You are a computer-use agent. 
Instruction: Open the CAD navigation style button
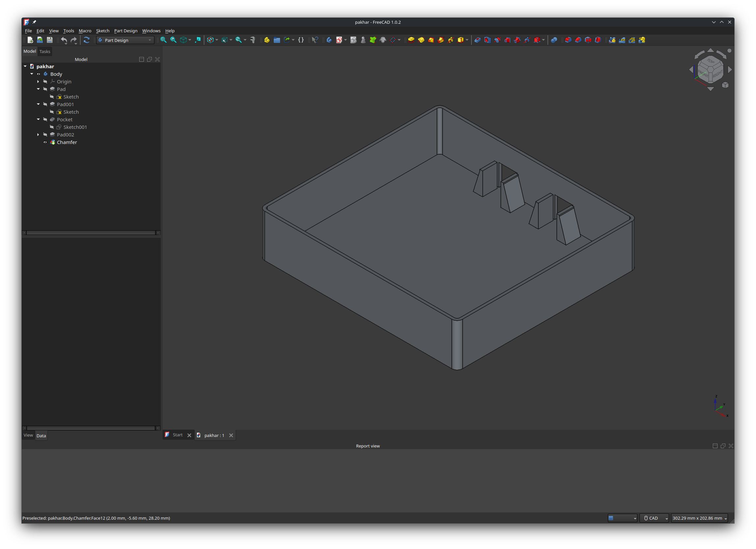[654, 518]
